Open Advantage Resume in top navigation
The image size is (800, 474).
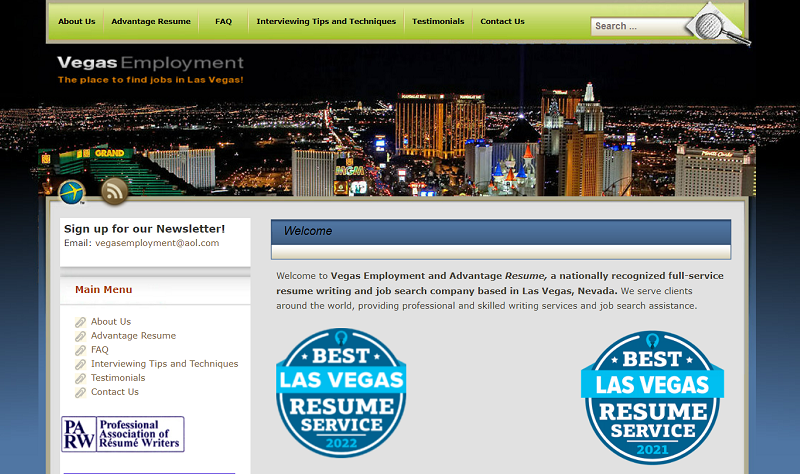(x=151, y=21)
